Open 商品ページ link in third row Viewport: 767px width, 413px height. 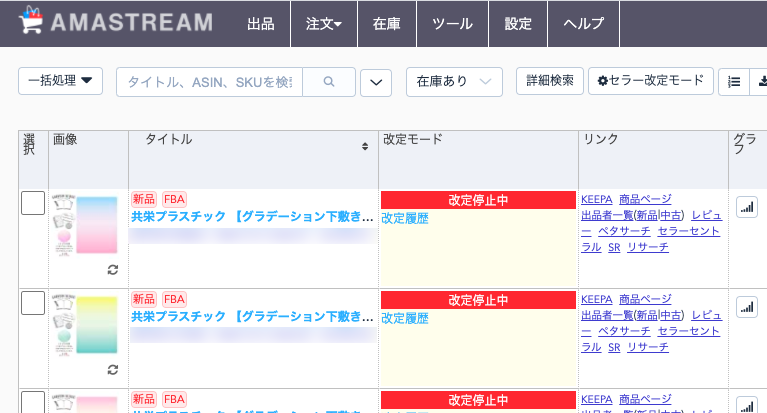coord(645,399)
